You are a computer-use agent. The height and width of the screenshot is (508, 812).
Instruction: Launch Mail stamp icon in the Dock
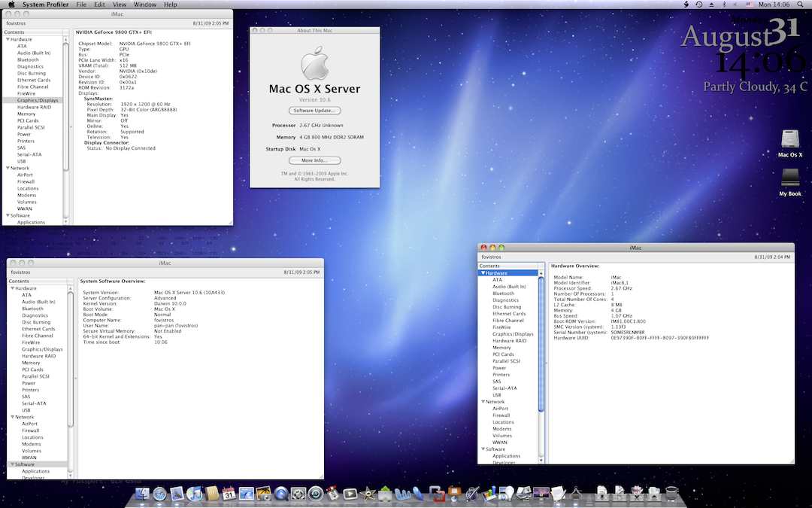(x=177, y=494)
